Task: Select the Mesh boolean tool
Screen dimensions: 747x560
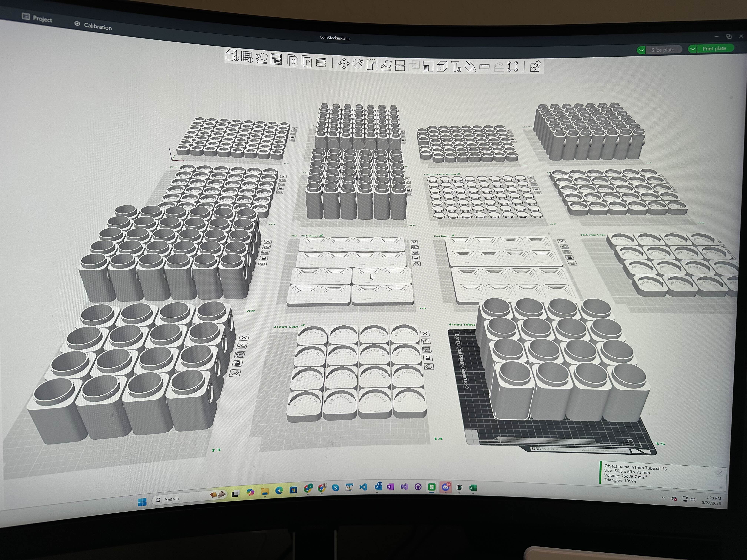Action: [x=414, y=66]
